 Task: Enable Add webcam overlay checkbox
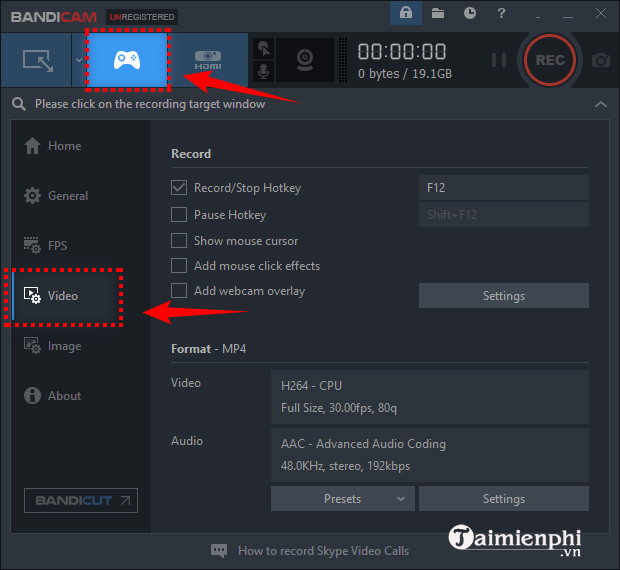[179, 291]
